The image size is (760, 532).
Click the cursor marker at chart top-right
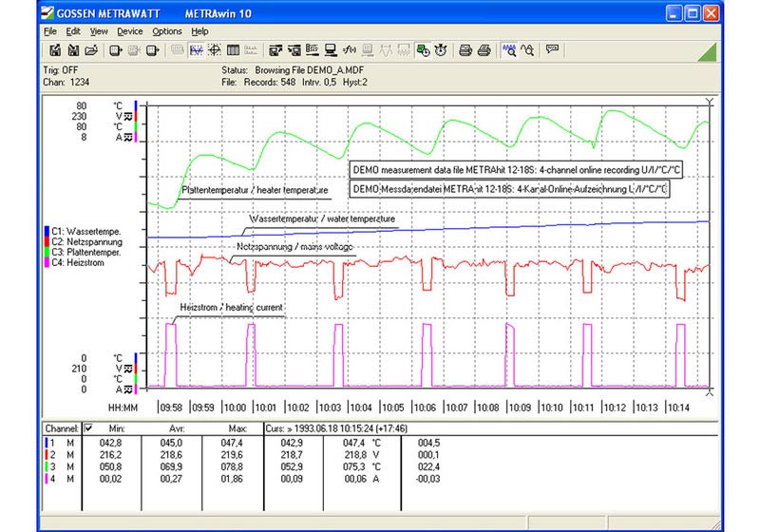[710, 102]
